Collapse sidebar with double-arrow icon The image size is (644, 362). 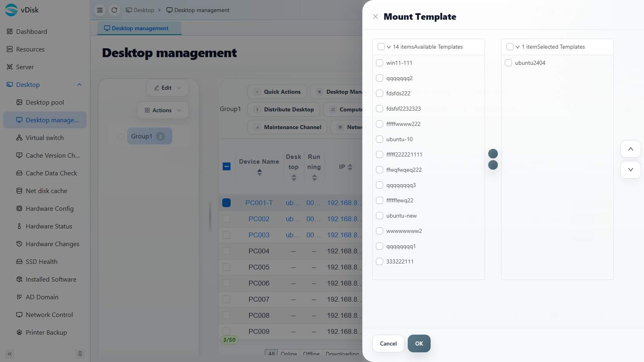[x=10, y=354]
